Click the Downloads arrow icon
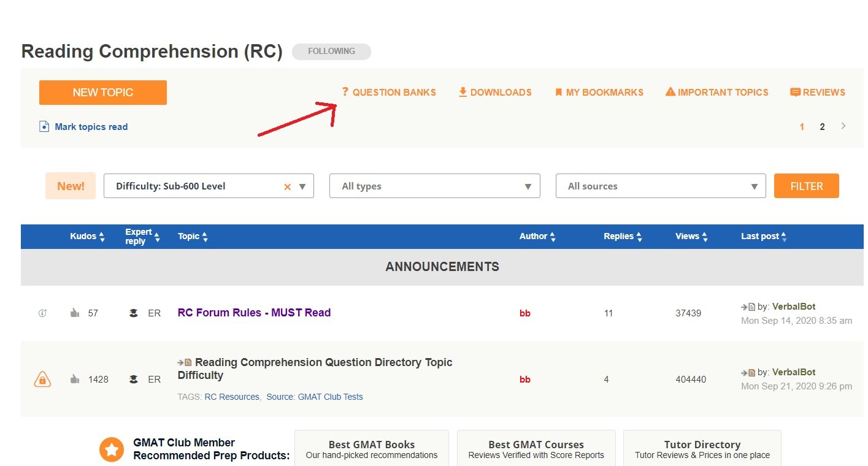 463,92
